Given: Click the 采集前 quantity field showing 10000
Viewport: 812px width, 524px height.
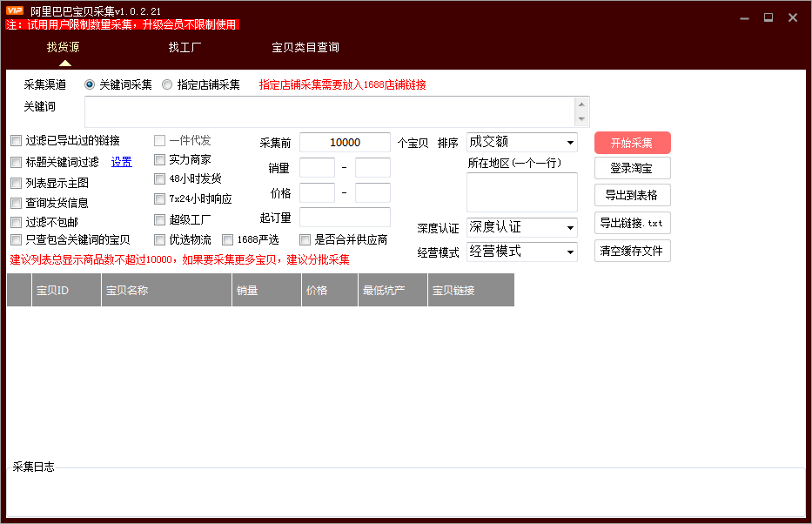Looking at the screenshot, I should 345,143.
